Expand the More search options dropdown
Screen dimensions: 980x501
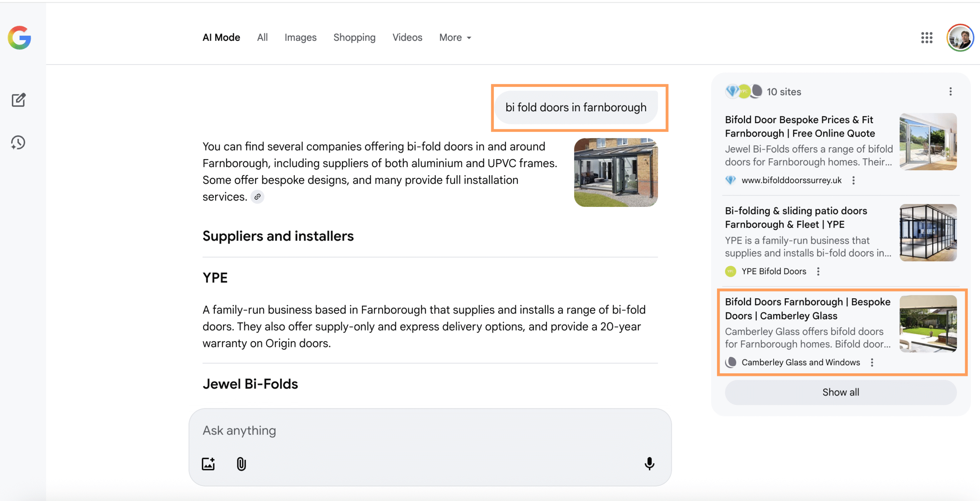(455, 37)
